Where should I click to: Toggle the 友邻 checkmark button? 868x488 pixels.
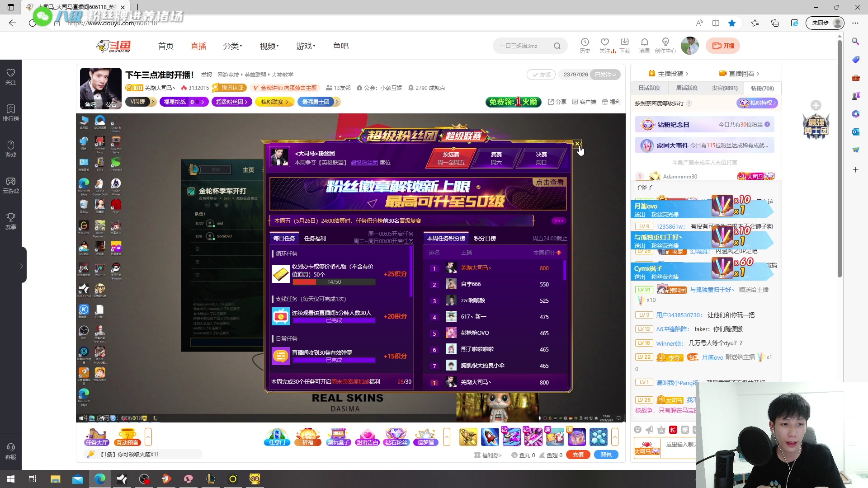tap(542, 75)
